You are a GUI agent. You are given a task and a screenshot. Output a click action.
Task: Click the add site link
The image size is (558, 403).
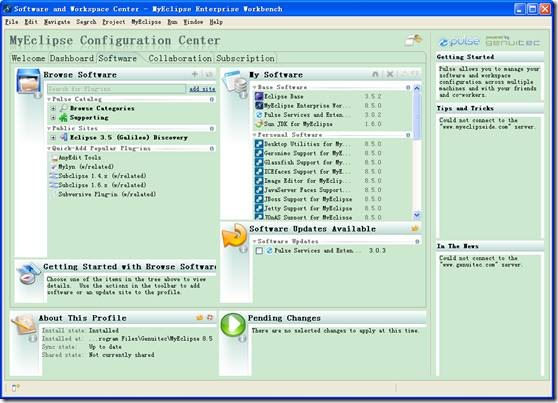pos(202,89)
